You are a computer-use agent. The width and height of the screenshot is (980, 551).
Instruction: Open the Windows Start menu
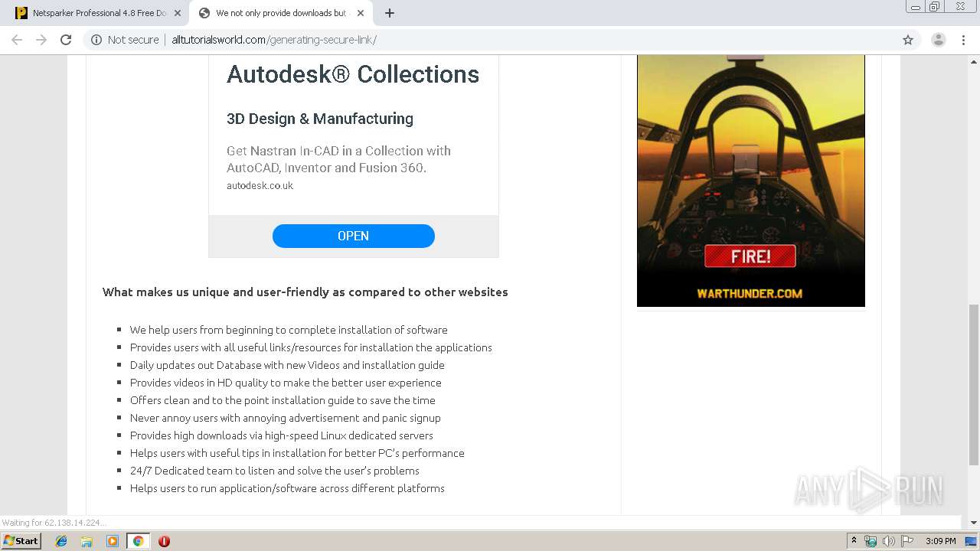[x=21, y=541]
